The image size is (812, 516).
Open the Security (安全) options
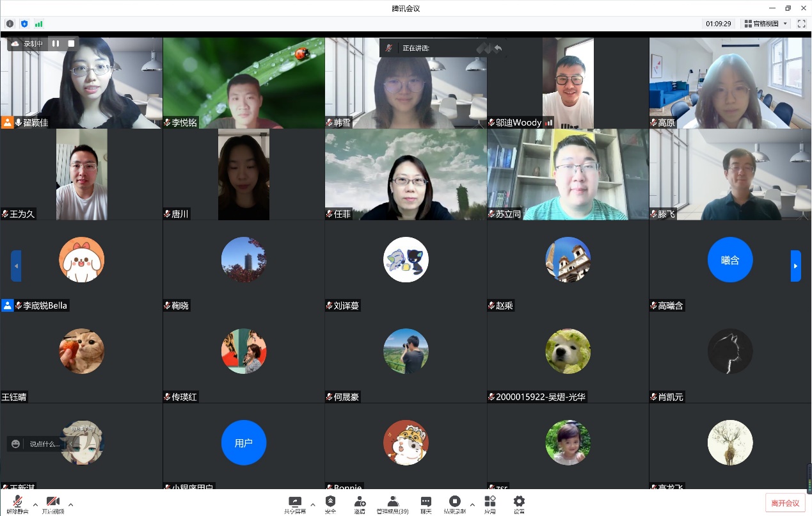330,504
